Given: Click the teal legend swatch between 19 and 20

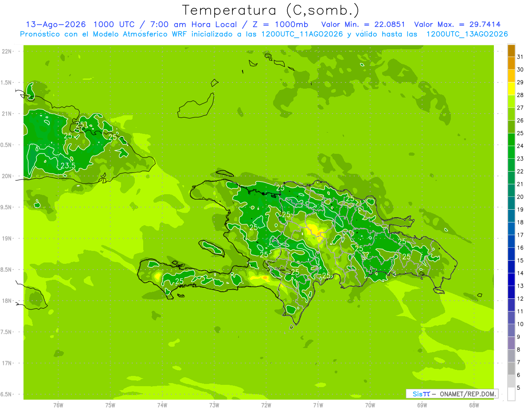Looking at the screenshot, I should (x=511, y=203).
